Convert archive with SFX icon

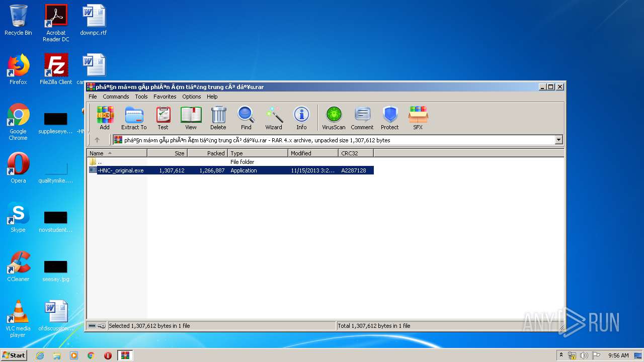tap(418, 118)
